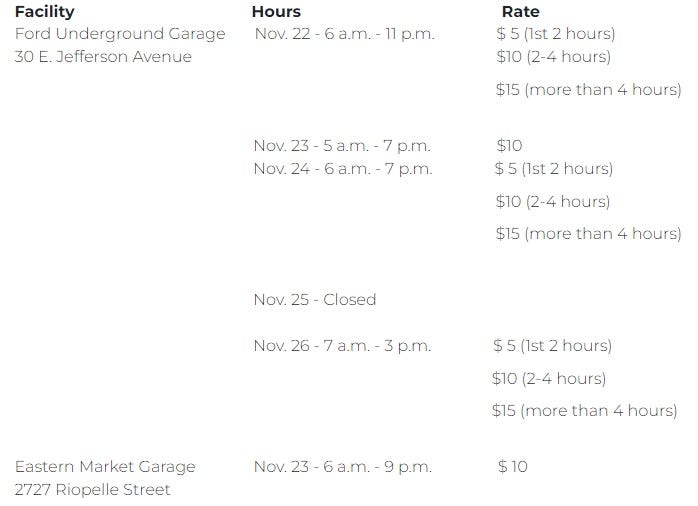Click the Nov. 23 6 a.m. - 9 p.m. entry

pos(341,467)
